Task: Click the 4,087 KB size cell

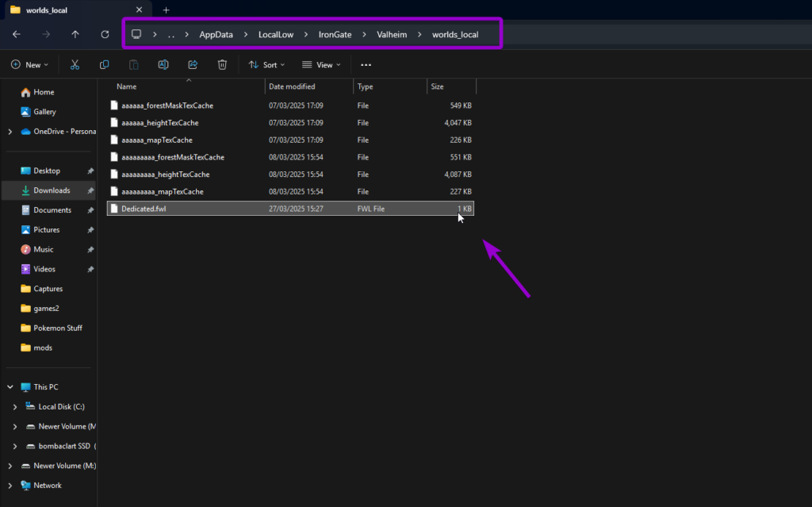Action: [458, 175]
